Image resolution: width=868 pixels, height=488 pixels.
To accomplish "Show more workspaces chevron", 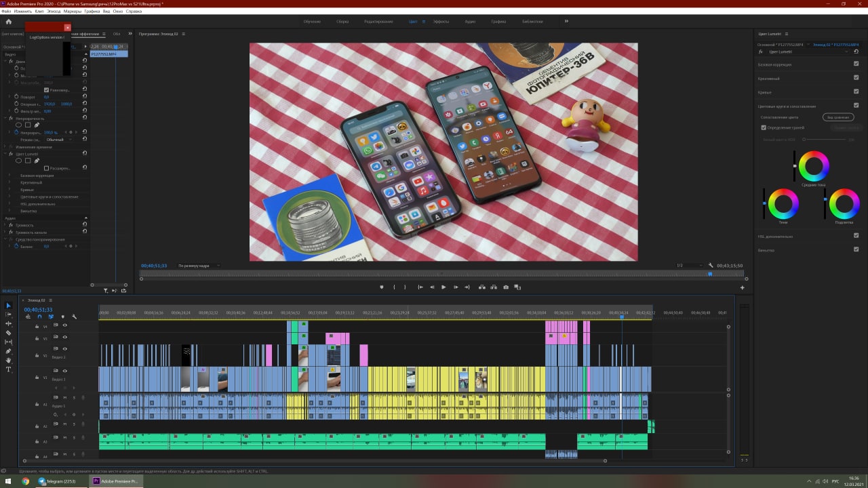I will [566, 21].
